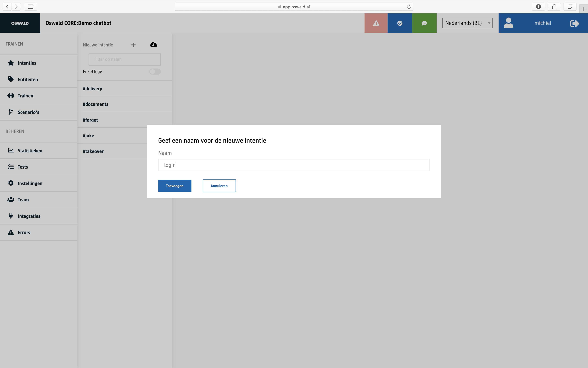Click the dumbbell icon next to Trainen
The image size is (588, 368).
click(11, 96)
